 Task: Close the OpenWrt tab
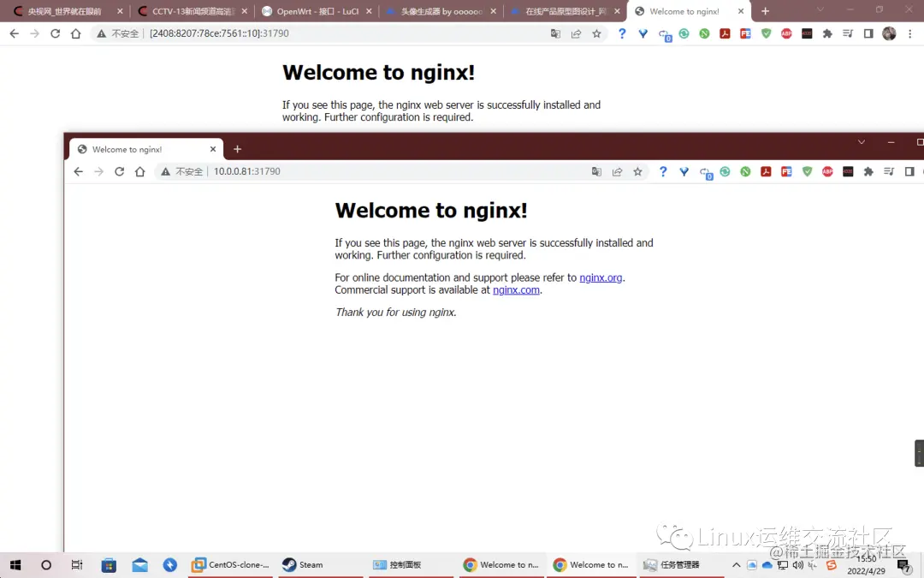pyautogui.click(x=369, y=11)
